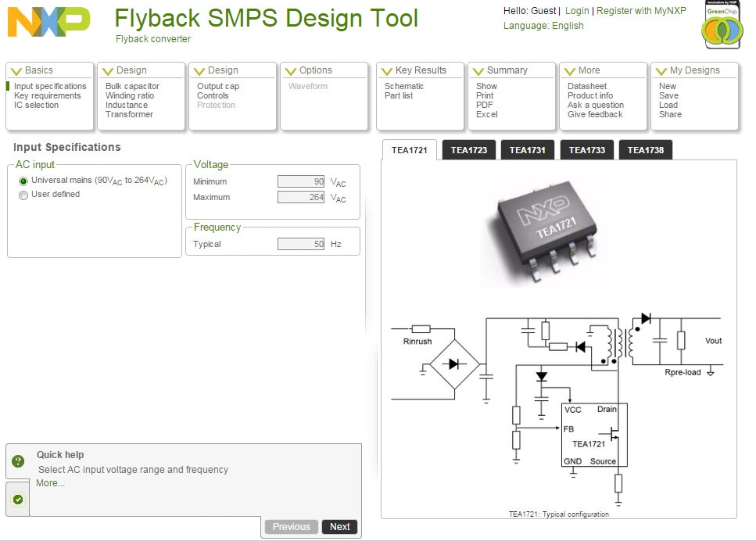This screenshot has height=541, width=756.
Task: Open the Schematic link under Key Results
Action: coord(403,87)
